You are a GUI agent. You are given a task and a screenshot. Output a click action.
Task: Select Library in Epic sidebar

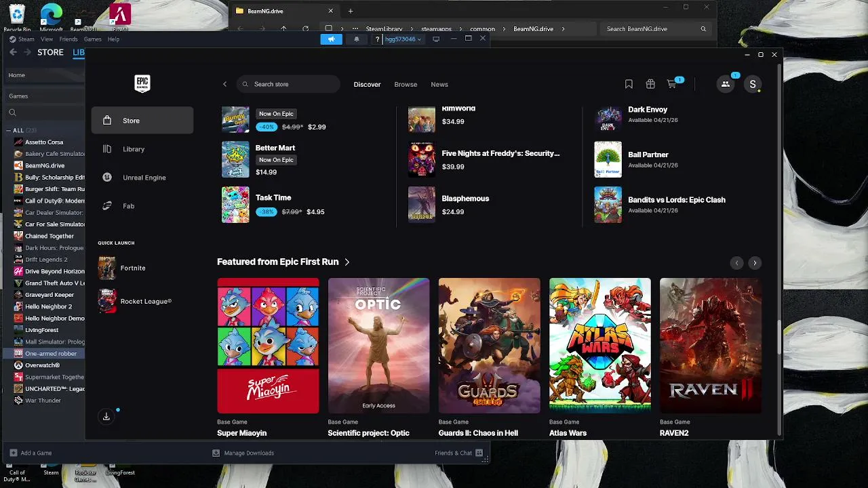[x=142, y=149]
